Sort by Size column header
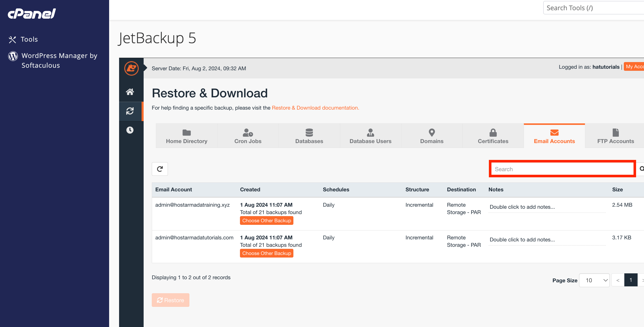The image size is (644, 327). point(617,190)
